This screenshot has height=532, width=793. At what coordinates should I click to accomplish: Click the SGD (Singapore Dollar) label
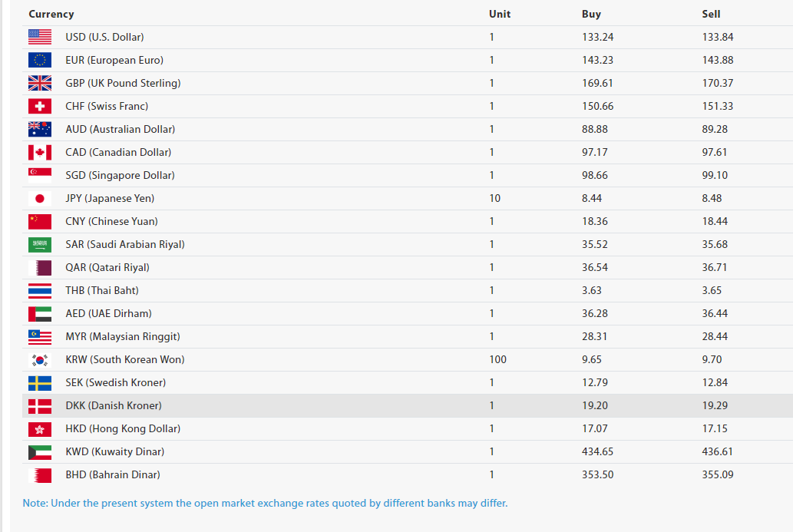tap(120, 175)
